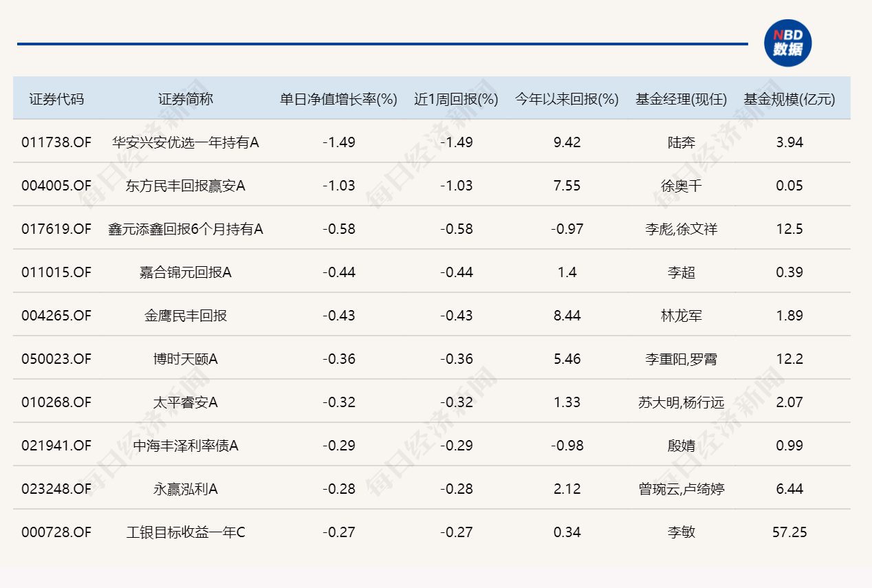The height and width of the screenshot is (588, 872).
Task: Click fund 工银目标收益一年C
Action: (186, 532)
